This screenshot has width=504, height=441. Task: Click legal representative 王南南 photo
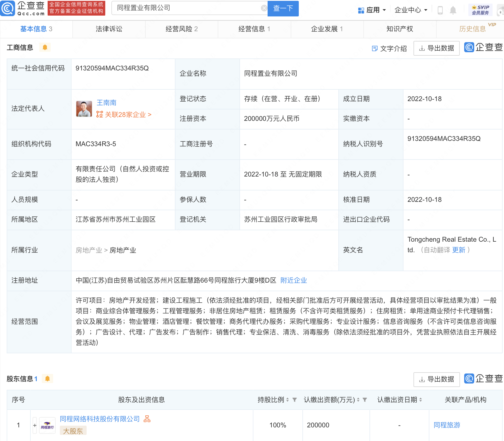click(x=84, y=109)
